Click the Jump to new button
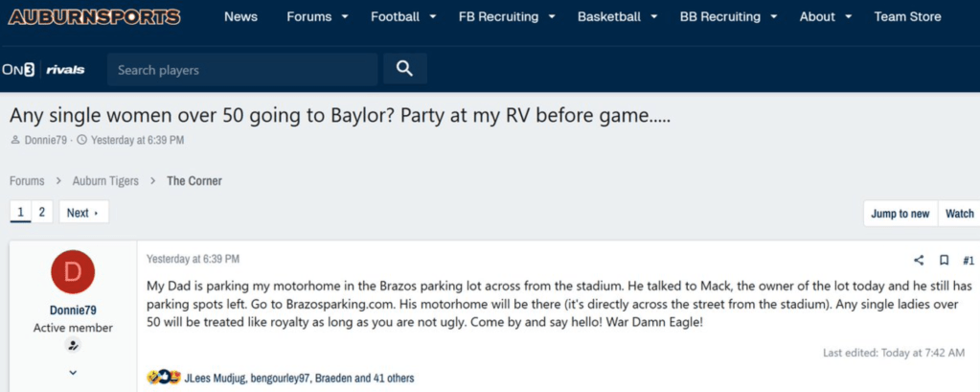The image size is (980, 392). [x=900, y=213]
